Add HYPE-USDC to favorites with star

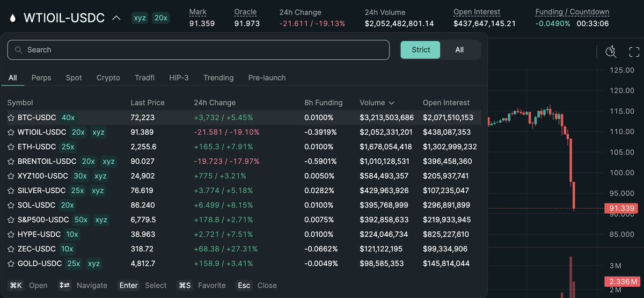coord(11,235)
